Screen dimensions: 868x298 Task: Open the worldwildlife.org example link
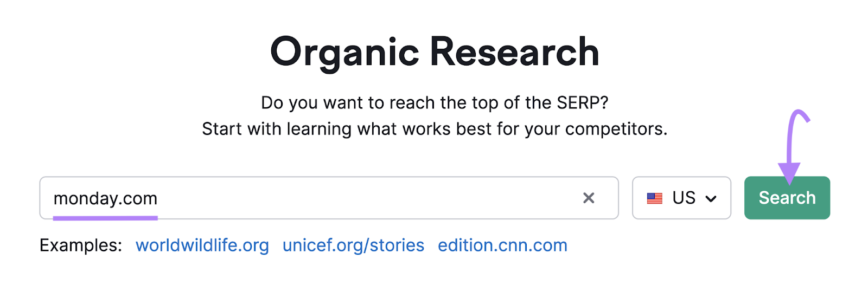point(202,245)
